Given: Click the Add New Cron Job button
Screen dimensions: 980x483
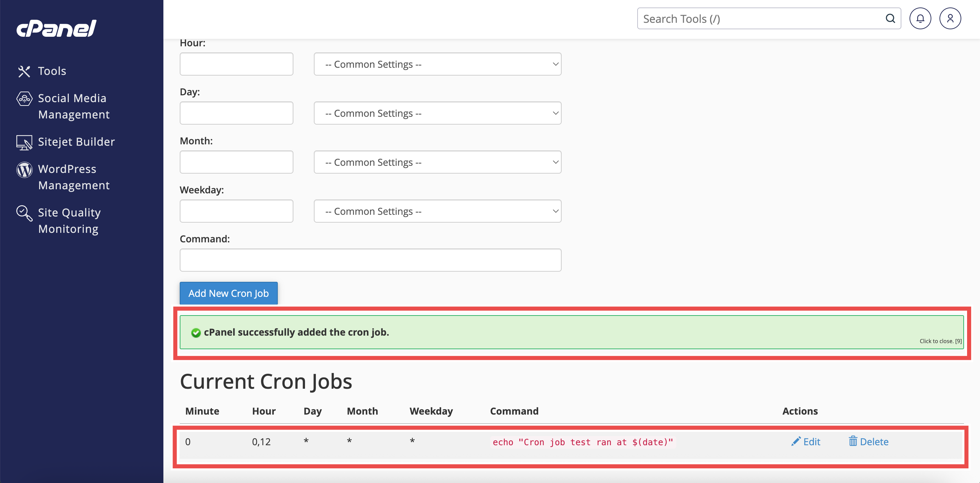Looking at the screenshot, I should pos(228,293).
